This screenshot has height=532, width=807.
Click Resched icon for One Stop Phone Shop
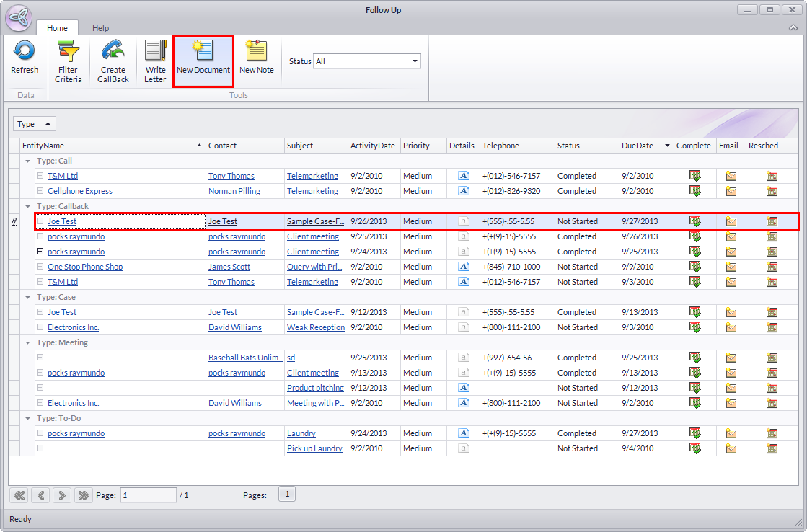tap(772, 267)
